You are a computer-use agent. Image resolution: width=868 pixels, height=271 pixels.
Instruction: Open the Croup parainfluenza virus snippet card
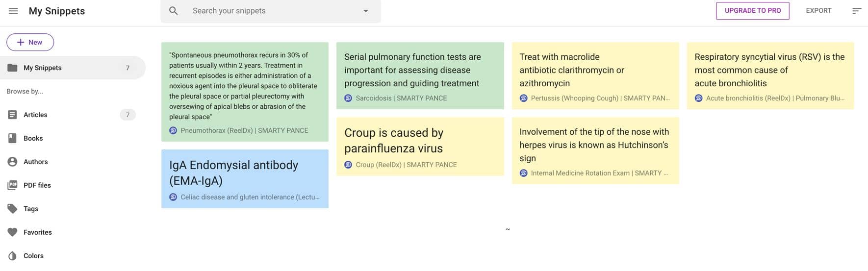click(420, 147)
